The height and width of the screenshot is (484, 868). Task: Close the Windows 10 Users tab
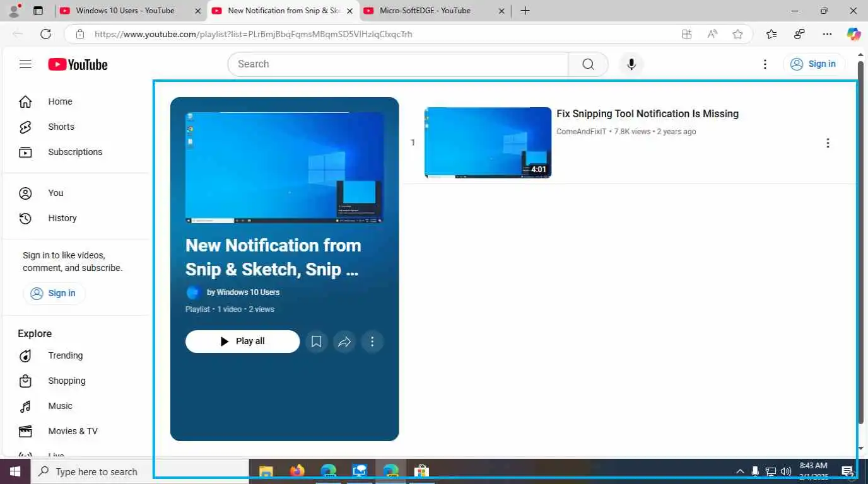coord(197,11)
